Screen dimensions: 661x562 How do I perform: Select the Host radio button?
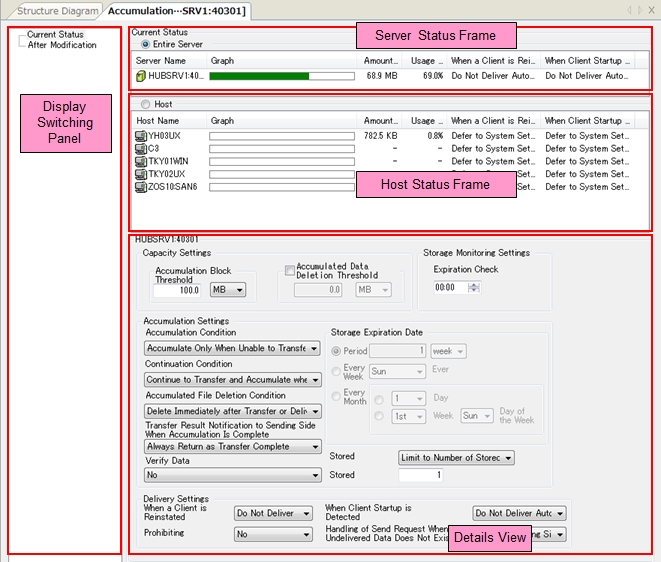(146, 104)
